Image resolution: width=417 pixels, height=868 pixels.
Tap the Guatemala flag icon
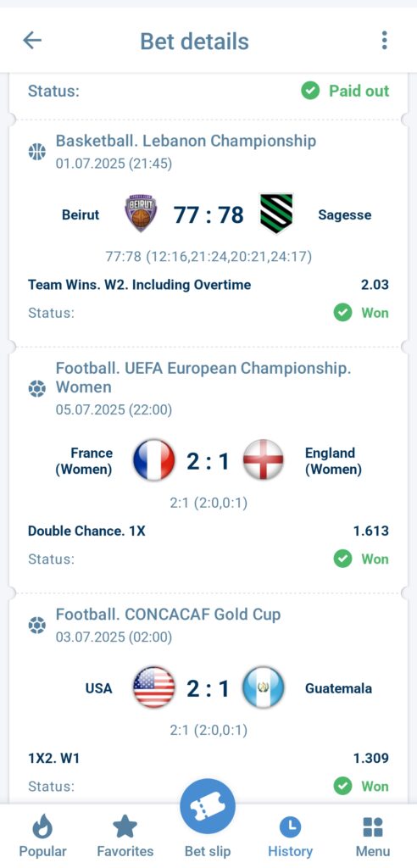coord(263,687)
